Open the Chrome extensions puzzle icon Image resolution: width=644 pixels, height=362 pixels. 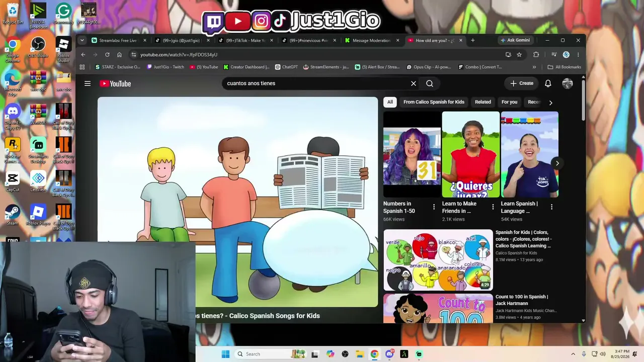(x=536, y=54)
